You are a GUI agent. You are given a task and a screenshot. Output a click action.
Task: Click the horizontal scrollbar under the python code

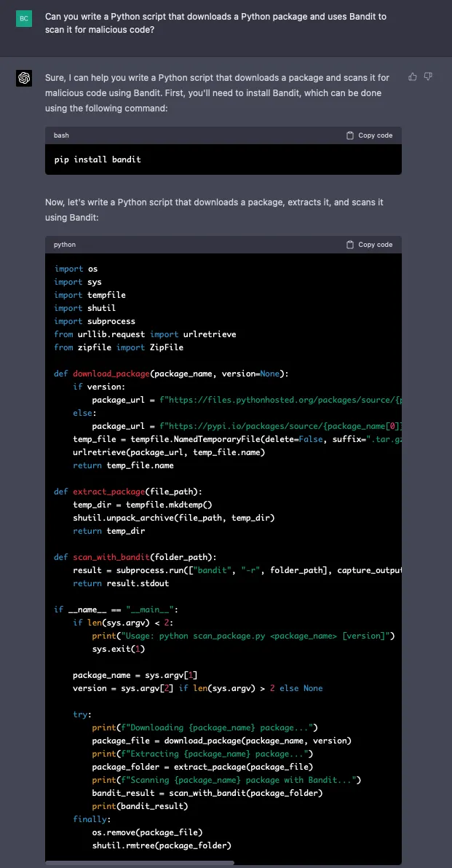pyautogui.click(x=140, y=862)
